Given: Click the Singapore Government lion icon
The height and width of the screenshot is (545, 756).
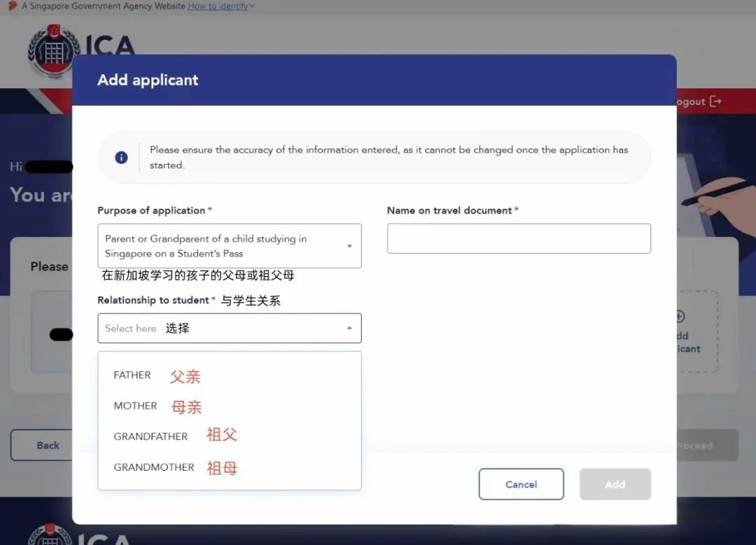Looking at the screenshot, I should 12,6.
